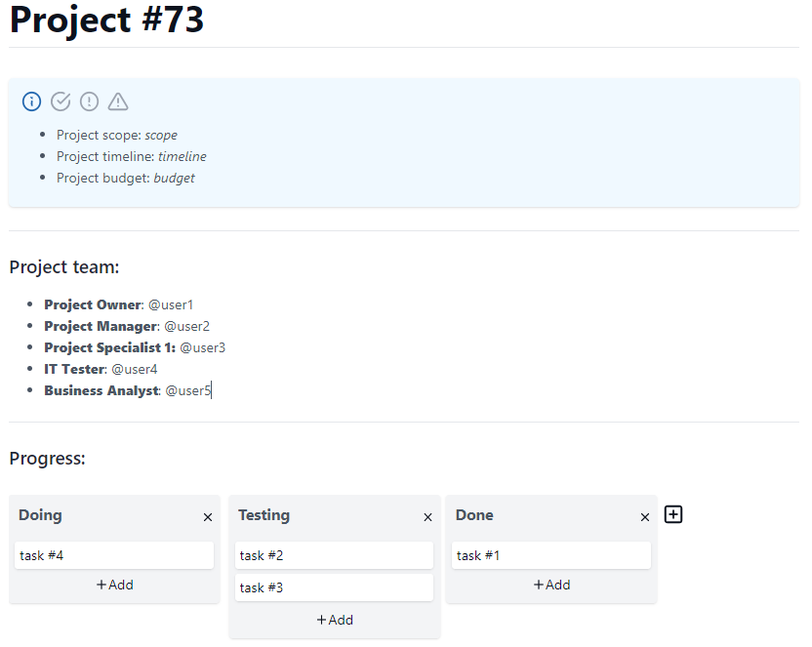812x647 pixels.
Task: Close the Done column
Action: [x=644, y=517]
